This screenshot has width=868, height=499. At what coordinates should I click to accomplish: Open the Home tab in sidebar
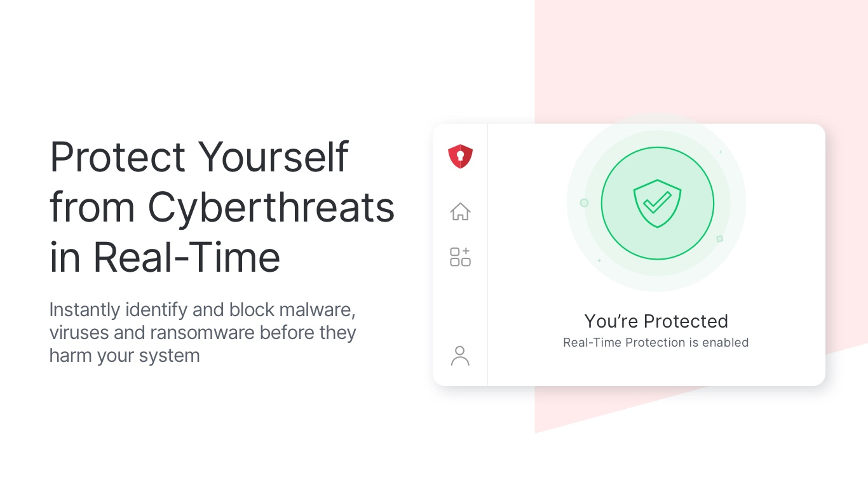[x=460, y=211]
